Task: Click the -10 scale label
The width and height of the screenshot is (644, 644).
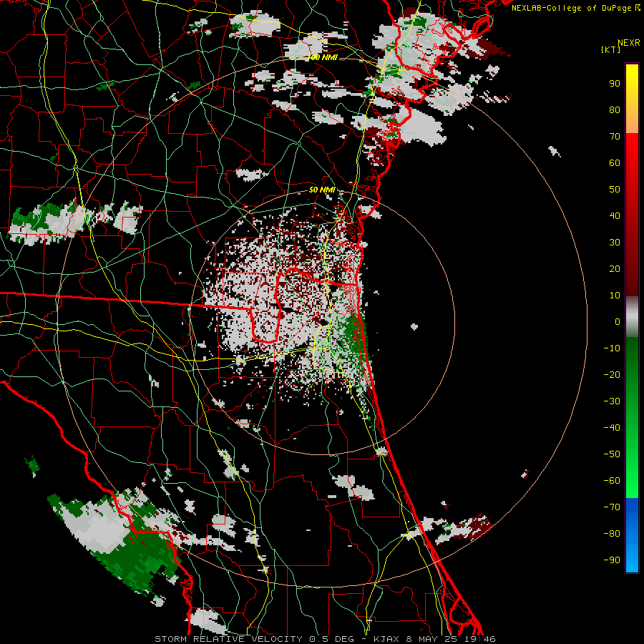Action: point(612,348)
